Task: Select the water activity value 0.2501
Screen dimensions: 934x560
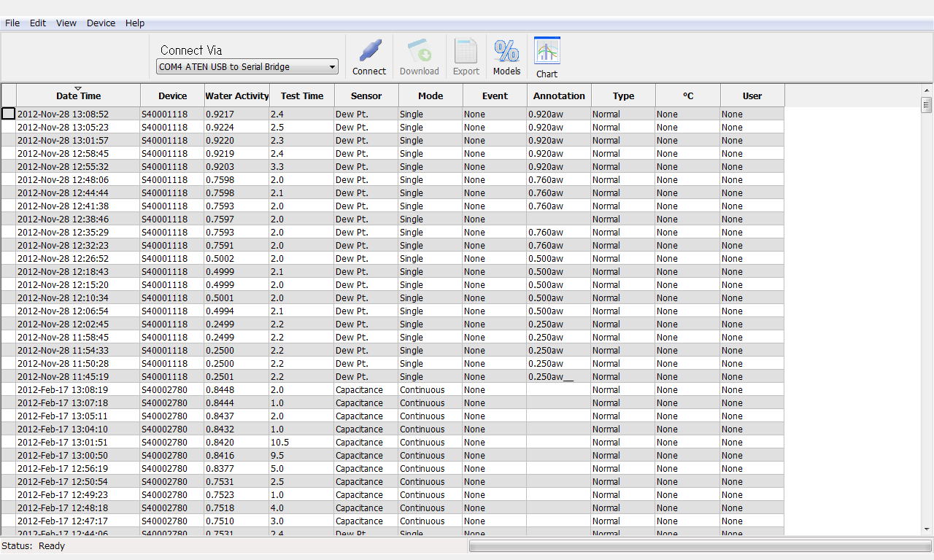Action: pos(237,377)
